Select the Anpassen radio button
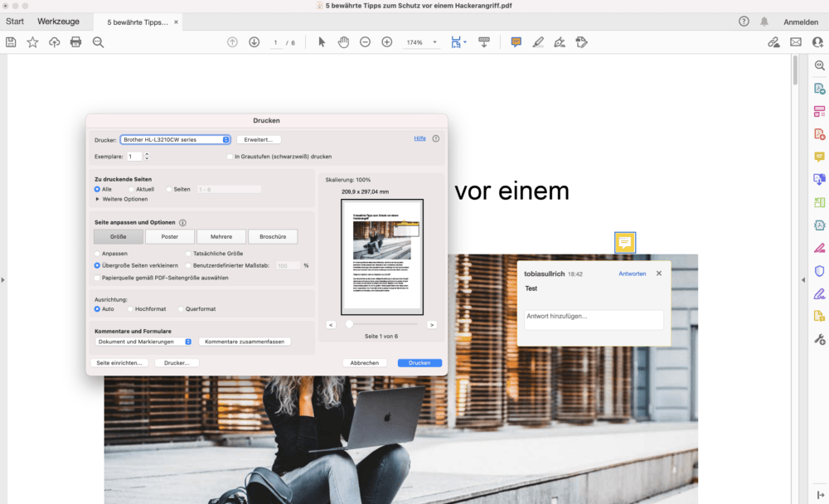 click(97, 254)
